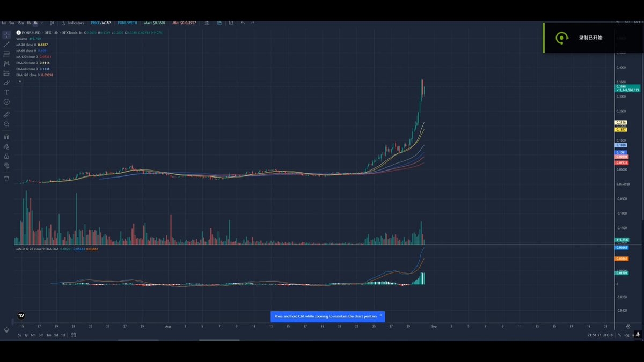The width and height of the screenshot is (644, 362).
Task: Select EMA 120 close indicator legend
Action: [x=35, y=75]
